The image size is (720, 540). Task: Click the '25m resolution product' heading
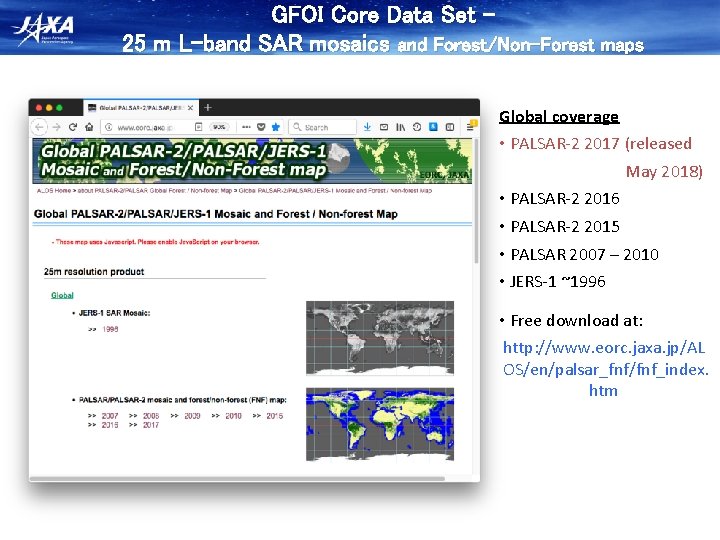coord(94,272)
